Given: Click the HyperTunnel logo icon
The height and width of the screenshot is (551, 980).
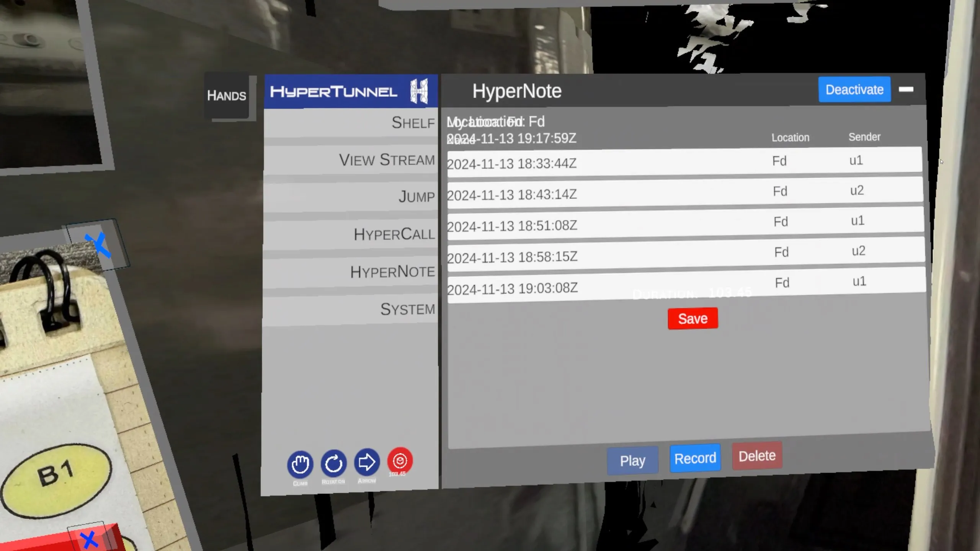Looking at the screenshot, I should pos(419,91).
